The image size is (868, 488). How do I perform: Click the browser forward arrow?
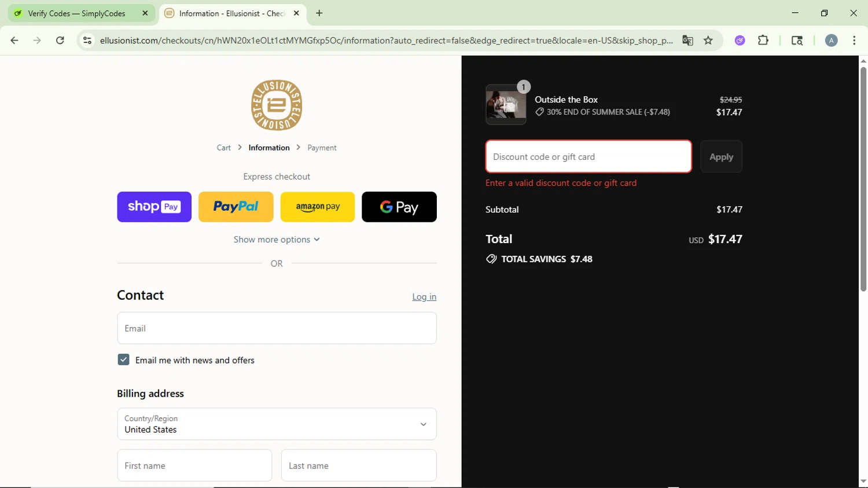(x=37, y=41)
